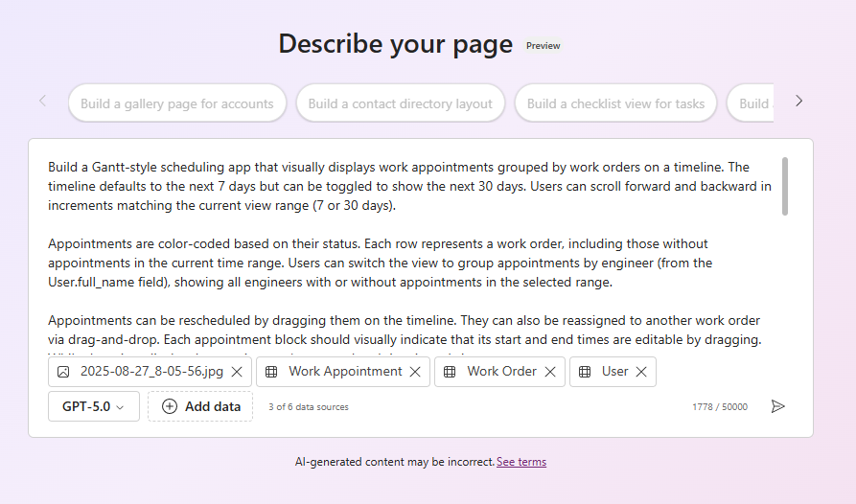Click the table icon beside Work Order
The image size is (856, 504).
(x=451, y=372)
